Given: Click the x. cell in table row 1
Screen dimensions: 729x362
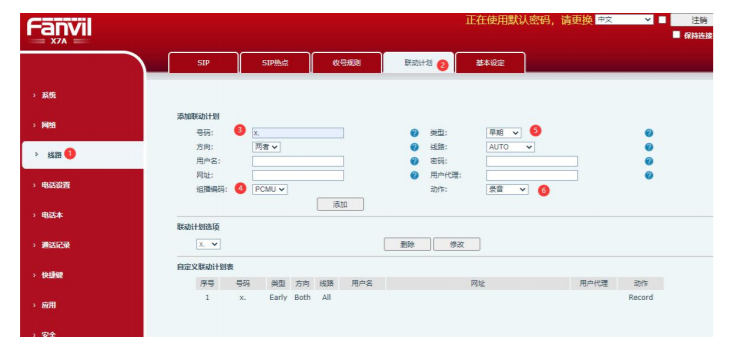Looking at the screenshot, I should click(x=243, y=297).
